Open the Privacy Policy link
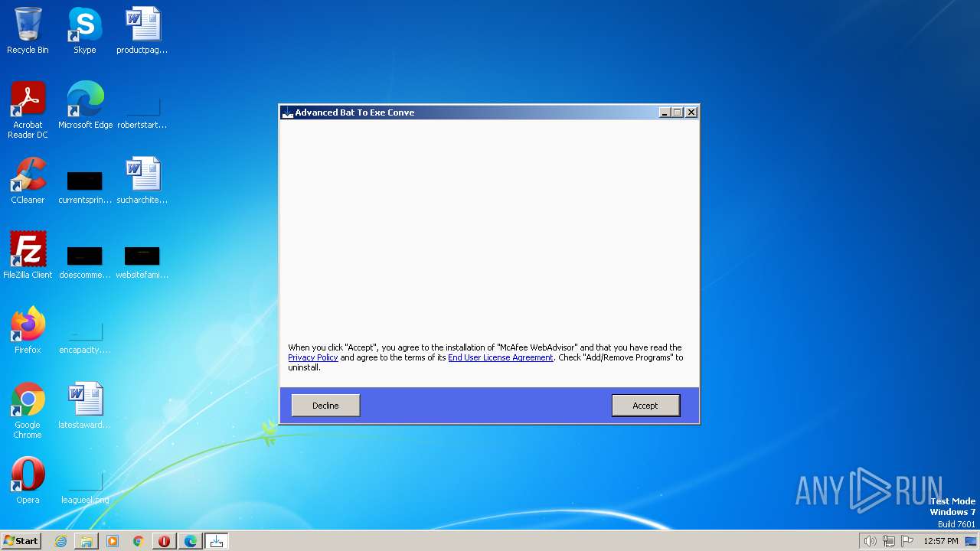 point(312,357)
